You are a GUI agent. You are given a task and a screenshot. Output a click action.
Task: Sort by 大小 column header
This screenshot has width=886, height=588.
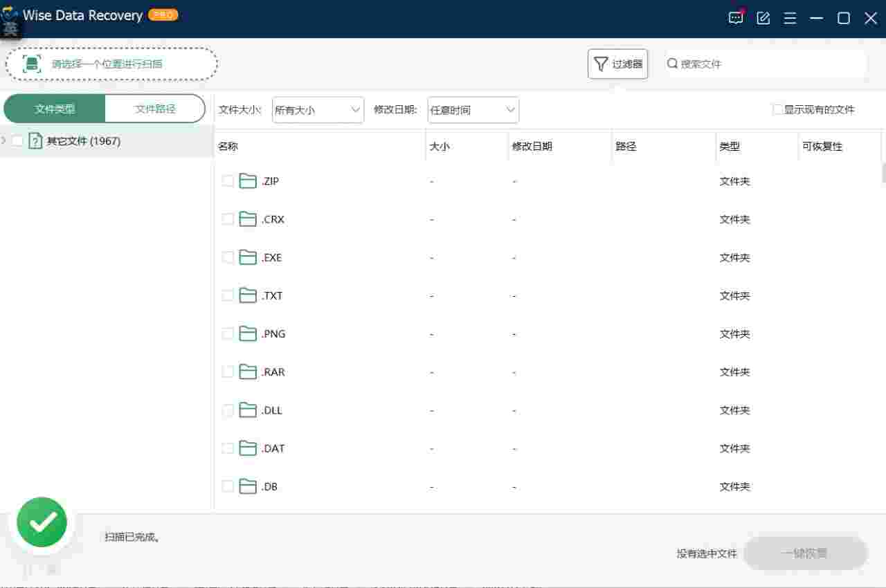pyautogui.click(x=467, y=147)
